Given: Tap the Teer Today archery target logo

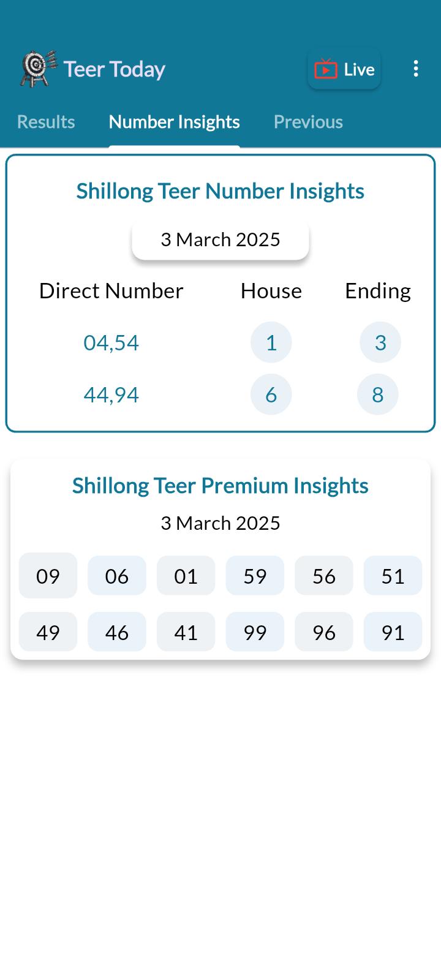Looking at the screenshot, I should point(38,69).
